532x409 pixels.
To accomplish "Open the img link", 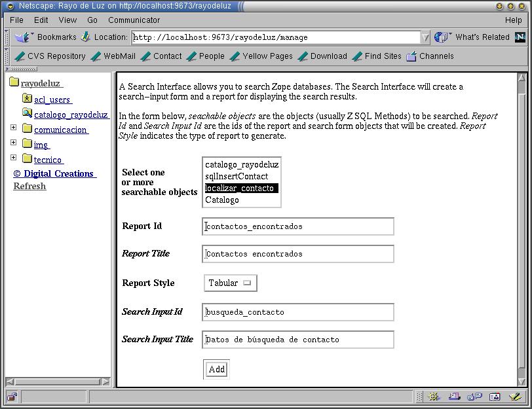I will click(x=42, y=145).
